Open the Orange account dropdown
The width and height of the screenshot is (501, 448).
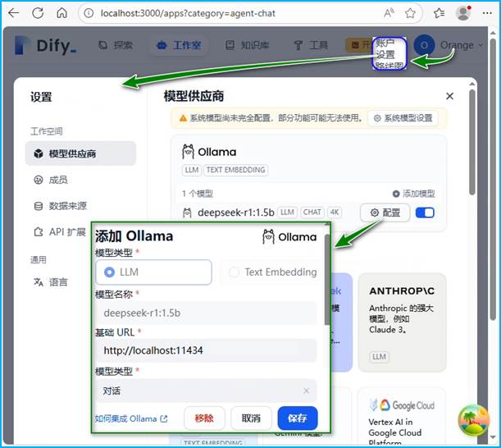click(x=462, y=45)
